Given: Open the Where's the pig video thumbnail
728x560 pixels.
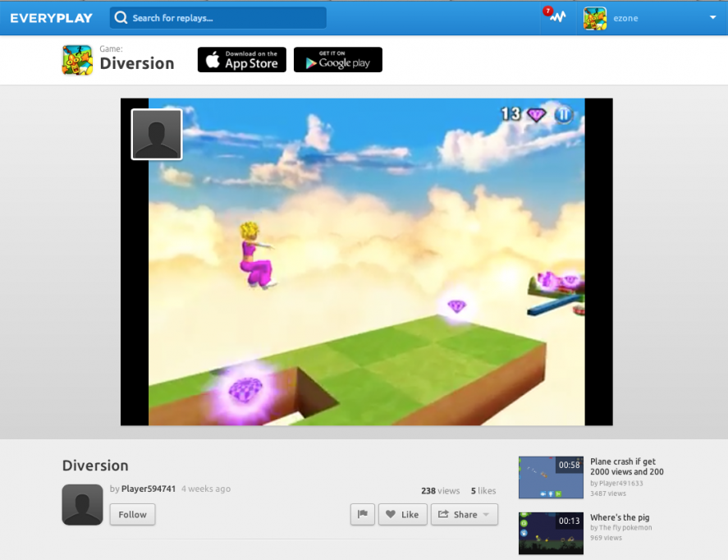Looking at the screenshot, I should (550, 533).
